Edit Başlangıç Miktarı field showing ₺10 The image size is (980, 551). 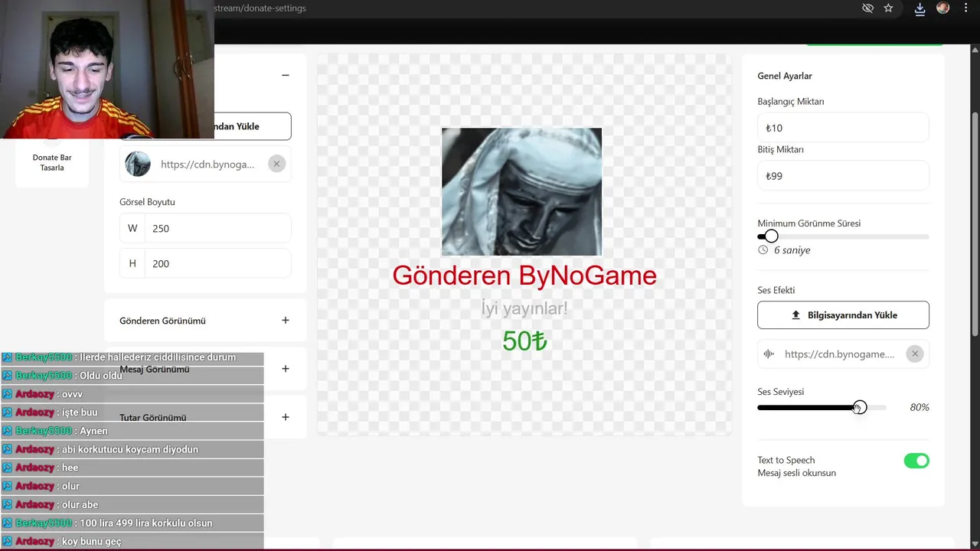[x=843, y=128]
